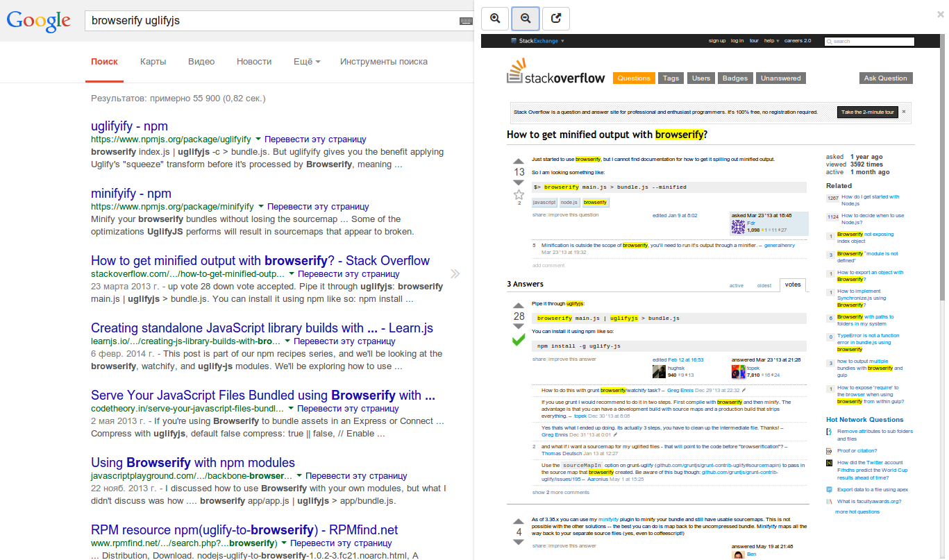Open Инструменты поиска search tools
Screen dimensions: 949x560
click(x=384, y=62)
